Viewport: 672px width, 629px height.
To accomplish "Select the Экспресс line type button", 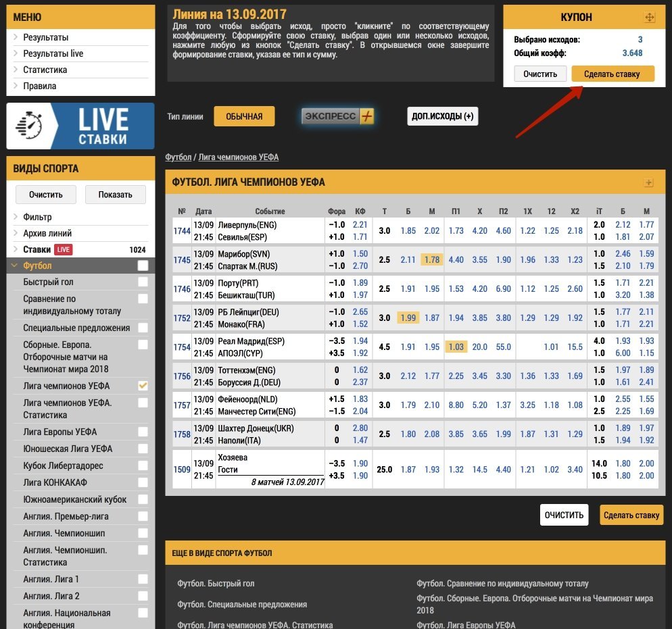I will [337, 116].
